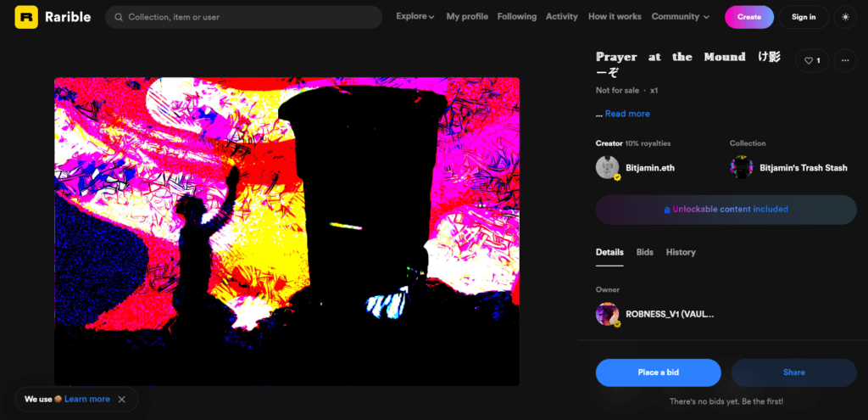868x420 pixels.
Task: Go to the Activity page
Action: coord(561,17)
